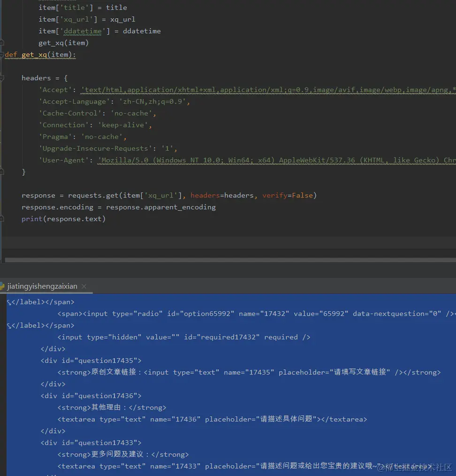Image resolution: width=456 pixels, height=476 pixels.
Task: Close the jiatingyishengzaixian run tab
Action: (84, 286)
